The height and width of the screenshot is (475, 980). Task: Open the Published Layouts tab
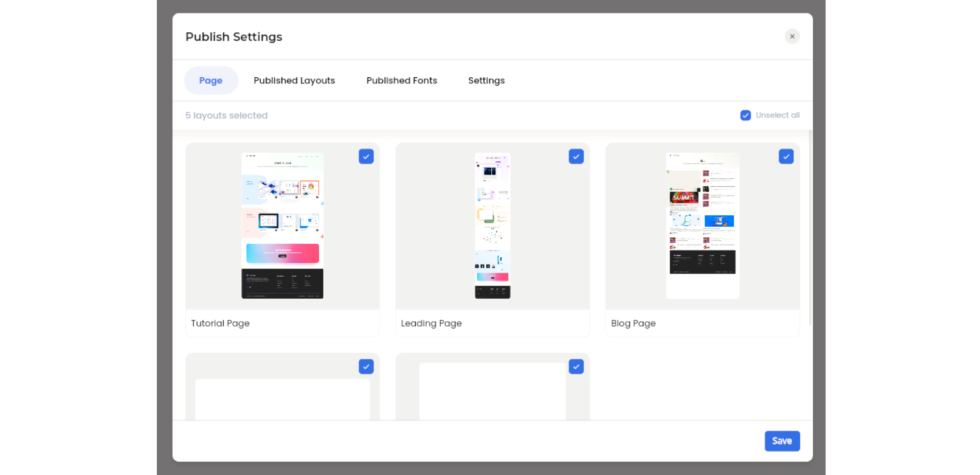pyautogui.click(x=294, y=80)
